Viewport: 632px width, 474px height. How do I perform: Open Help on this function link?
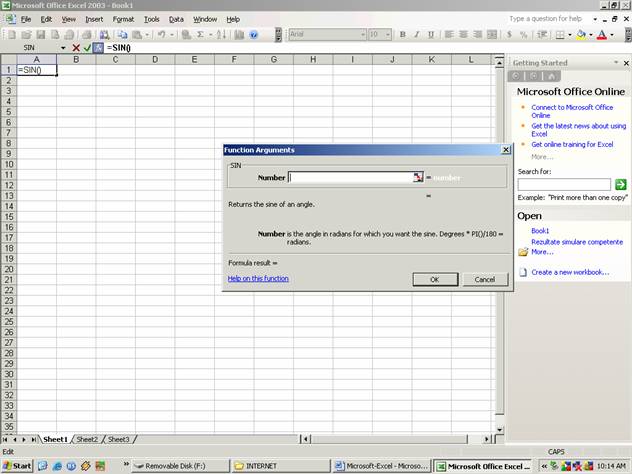click(x=258, y=279)
